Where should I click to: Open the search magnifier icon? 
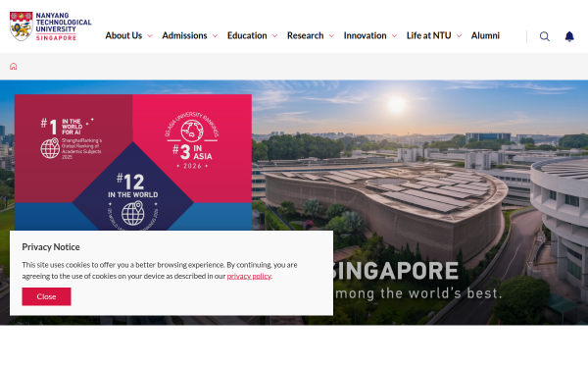pos(545,36)
